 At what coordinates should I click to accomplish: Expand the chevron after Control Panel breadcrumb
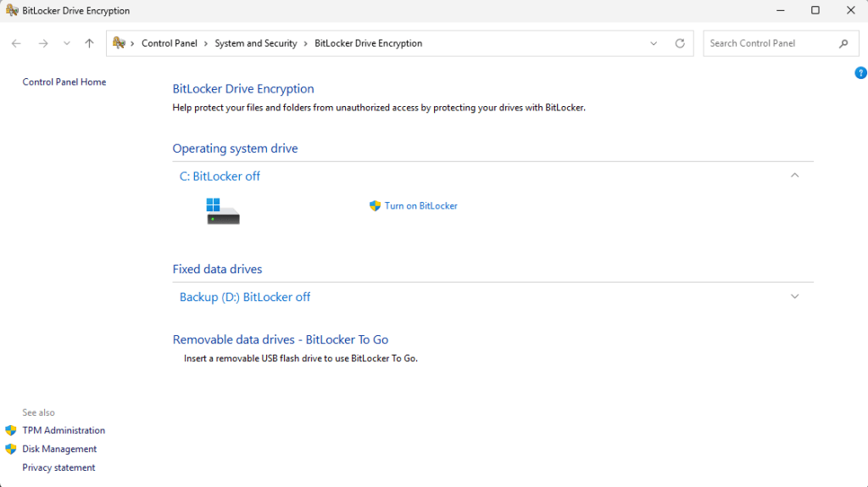206,43
